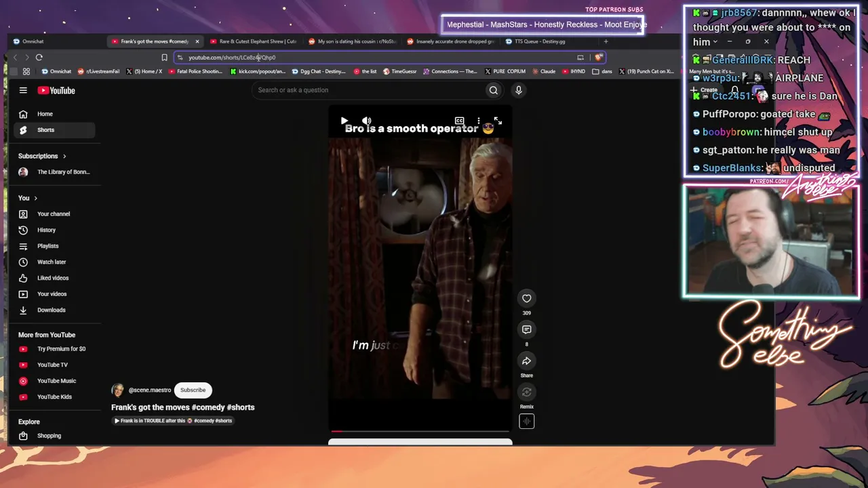The image size is (868, 488).
Task: Select Shorts in the sidebar
Action: tap(54, 130)
